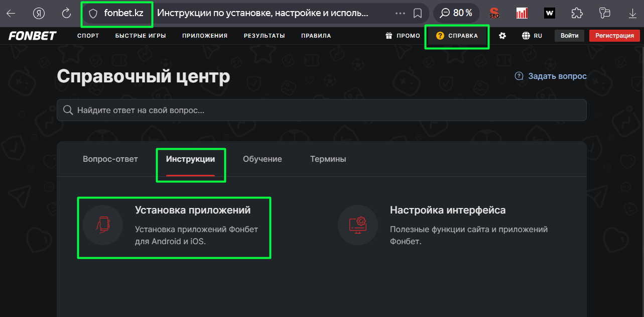Viewport: 644px width, 317px height.
Task: Click the red Регистрация button
Action: (615, 36)
